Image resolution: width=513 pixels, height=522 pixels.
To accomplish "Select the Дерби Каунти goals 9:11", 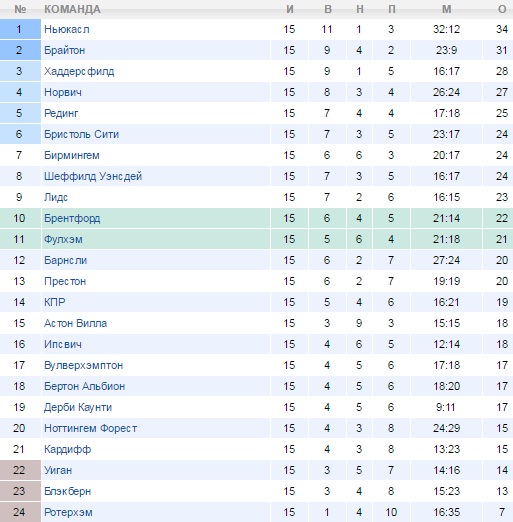I will [446, 407].
